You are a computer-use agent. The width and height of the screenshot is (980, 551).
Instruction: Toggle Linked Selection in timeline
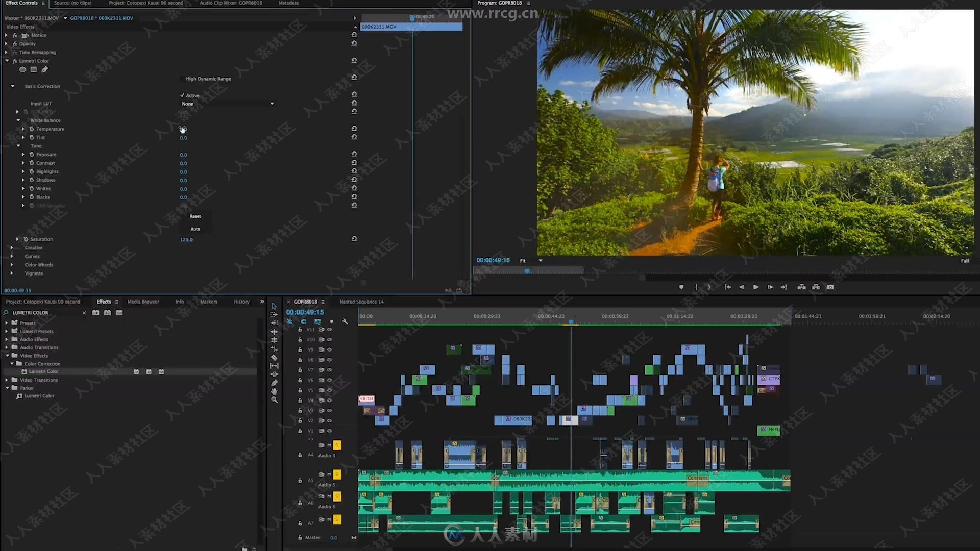tap(317, 322)
